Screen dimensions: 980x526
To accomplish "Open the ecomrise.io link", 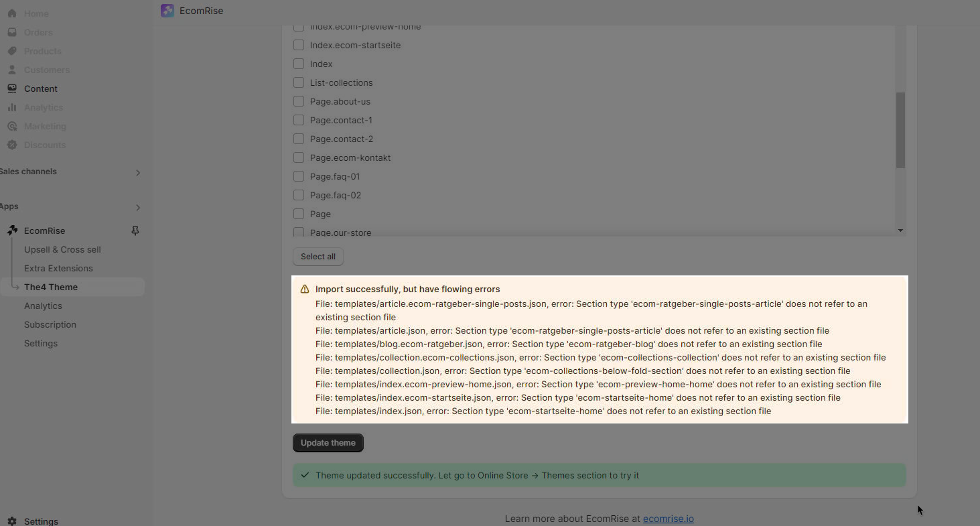I will click(x=669, y=519).
